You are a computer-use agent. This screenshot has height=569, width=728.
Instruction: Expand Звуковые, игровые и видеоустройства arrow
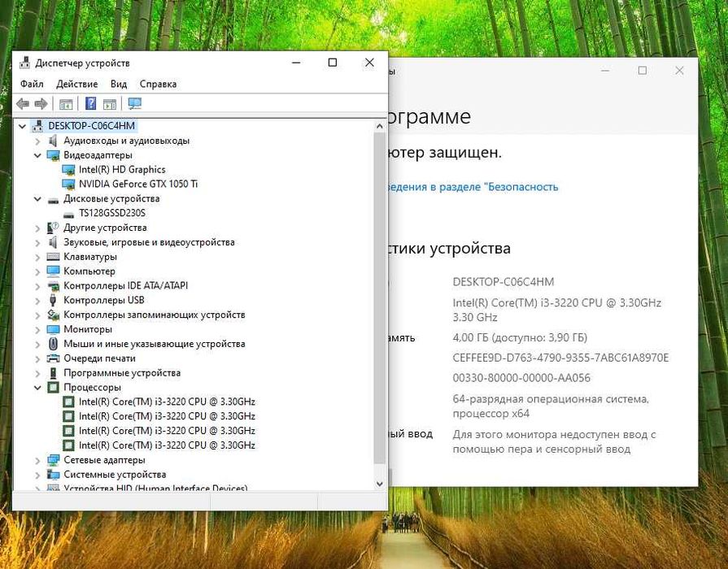(37, 242)
